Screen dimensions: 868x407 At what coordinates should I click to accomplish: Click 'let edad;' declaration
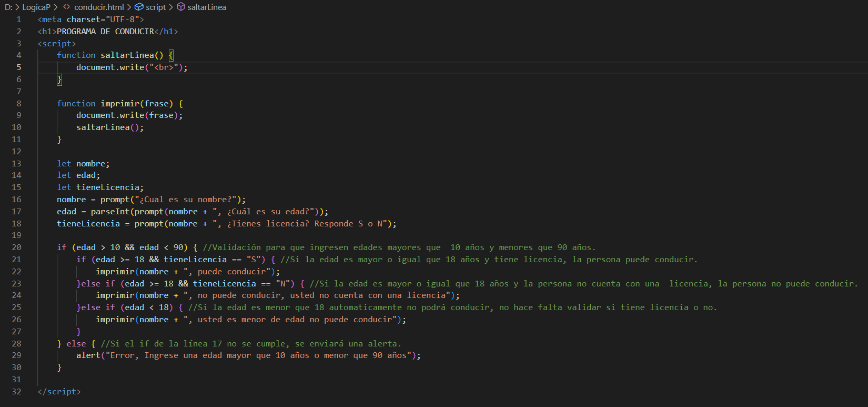(78, 175)
